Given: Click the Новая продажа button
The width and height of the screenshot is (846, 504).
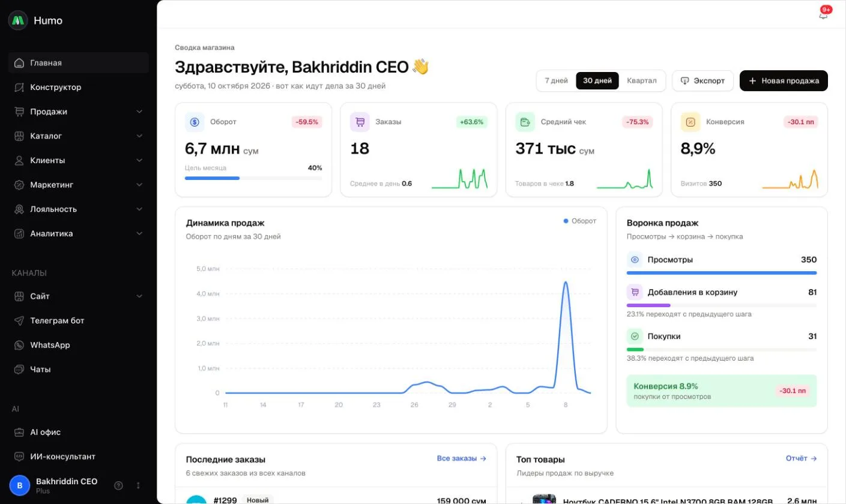Looking at the screenshot, I should (x=784, y=81).
